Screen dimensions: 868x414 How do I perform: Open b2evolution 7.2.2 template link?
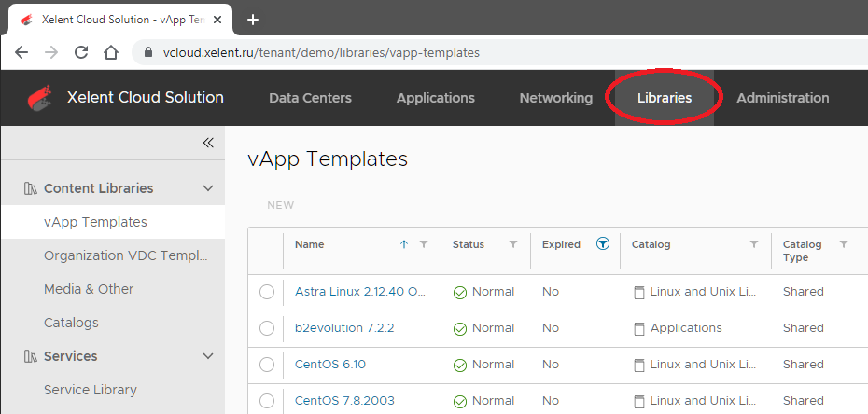tap(344, 328)
